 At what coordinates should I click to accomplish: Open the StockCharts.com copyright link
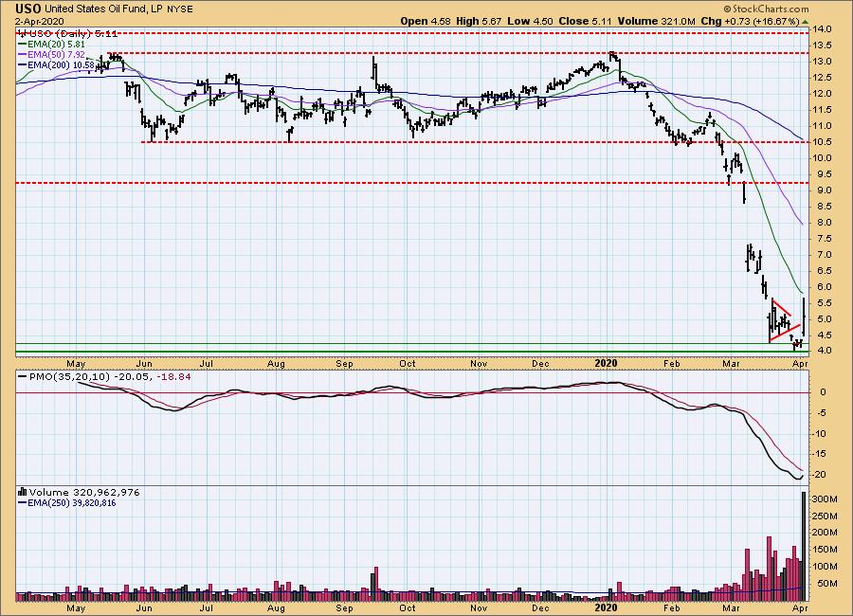[766, 9]
